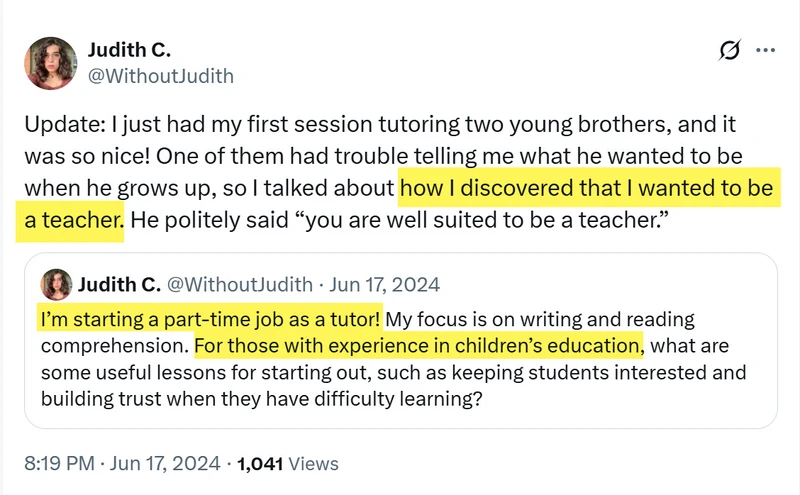Open the three-dot more options menu

(x=765, y=50)
